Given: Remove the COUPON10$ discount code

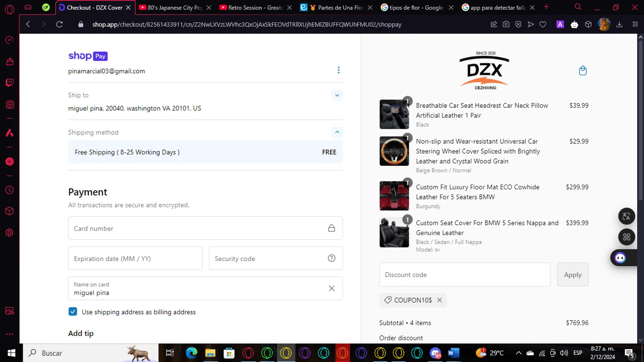Looking at the screenshot, I should (x=440, y=300).
